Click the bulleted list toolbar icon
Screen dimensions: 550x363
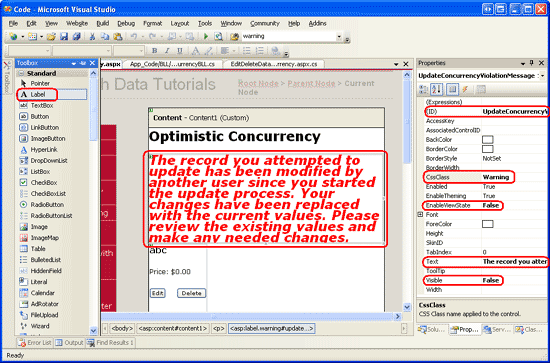[247, 51]
